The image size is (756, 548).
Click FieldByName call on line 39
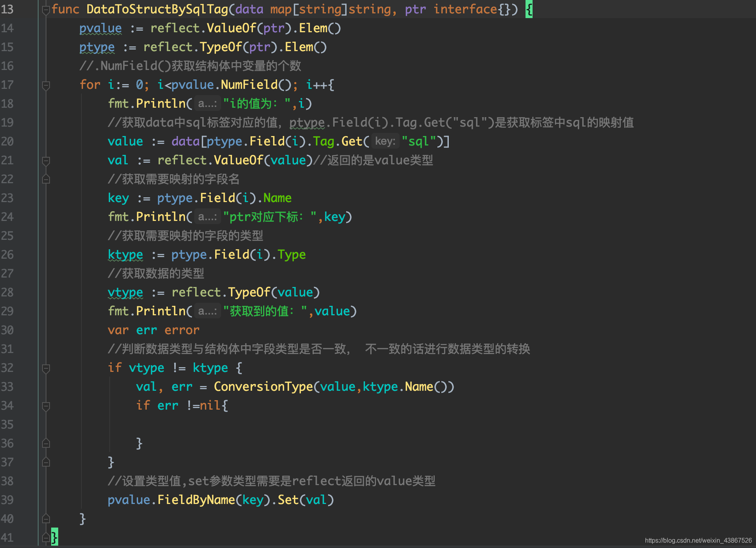click(x=196, y=500)
